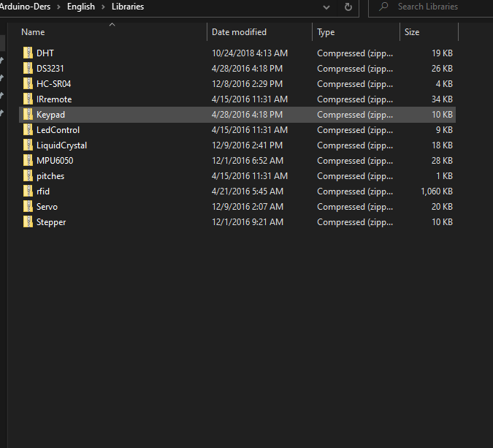Click the DHT zip file icon

pyautogui.click(x=28, y=53)
